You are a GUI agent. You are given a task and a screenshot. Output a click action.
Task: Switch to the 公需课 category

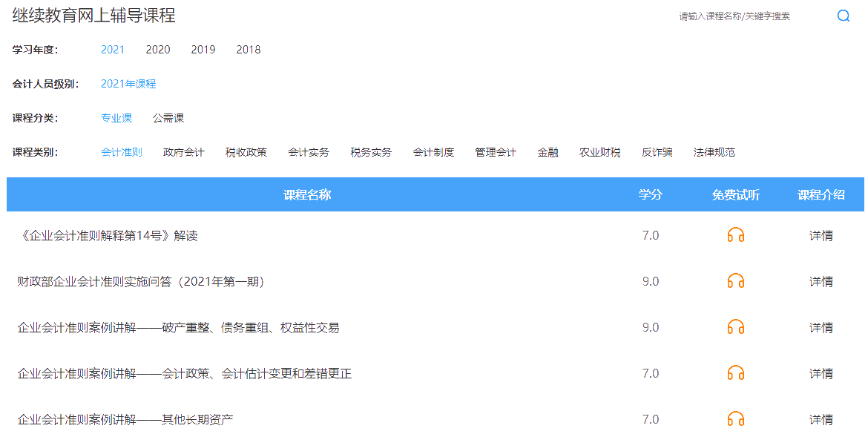(168, 117)
